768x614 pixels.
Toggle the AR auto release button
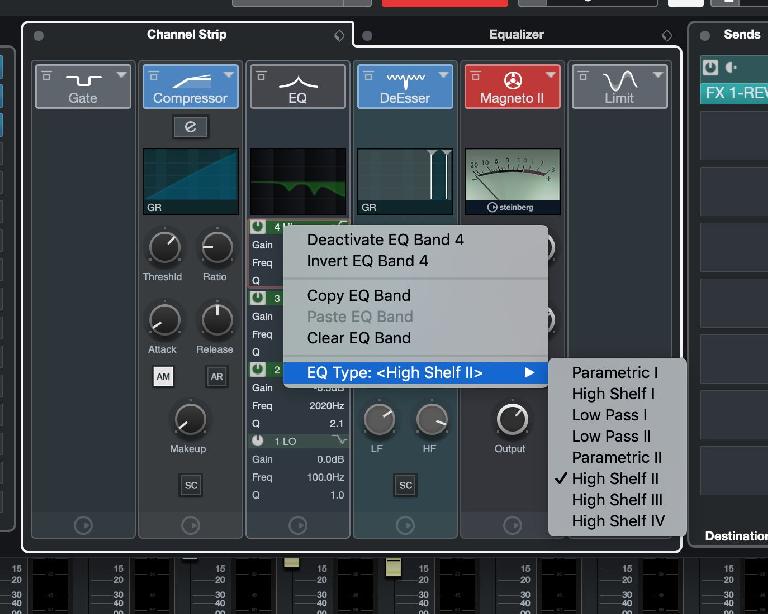tap(217, 377)
